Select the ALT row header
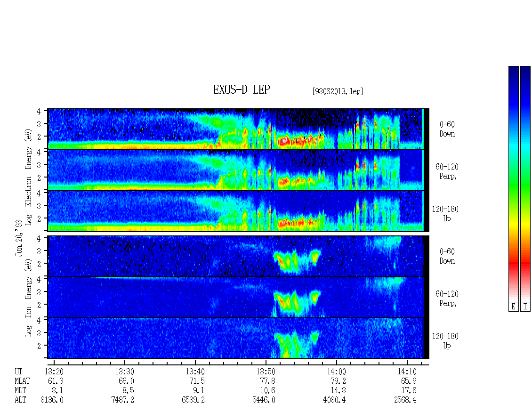The width and height of the screenshot is (532, 412). [20, 400]
